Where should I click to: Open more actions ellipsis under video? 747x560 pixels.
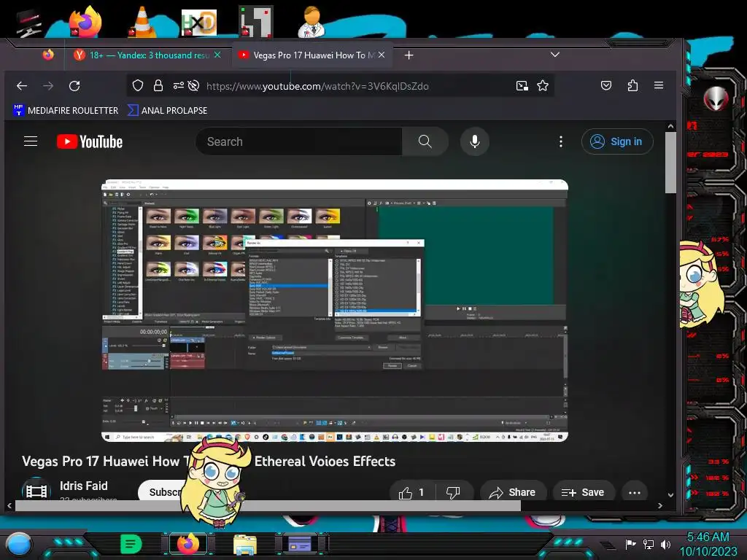[635, 492]
